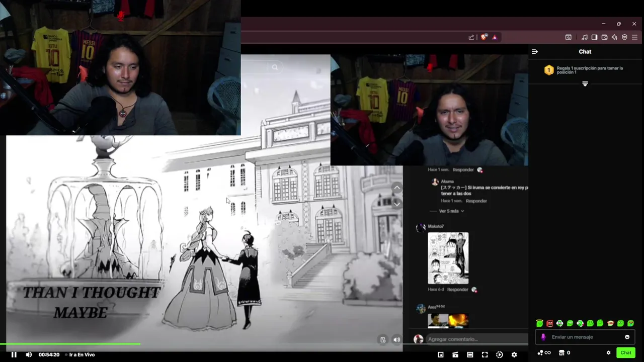Open the media music note control

tap(584, 37)
